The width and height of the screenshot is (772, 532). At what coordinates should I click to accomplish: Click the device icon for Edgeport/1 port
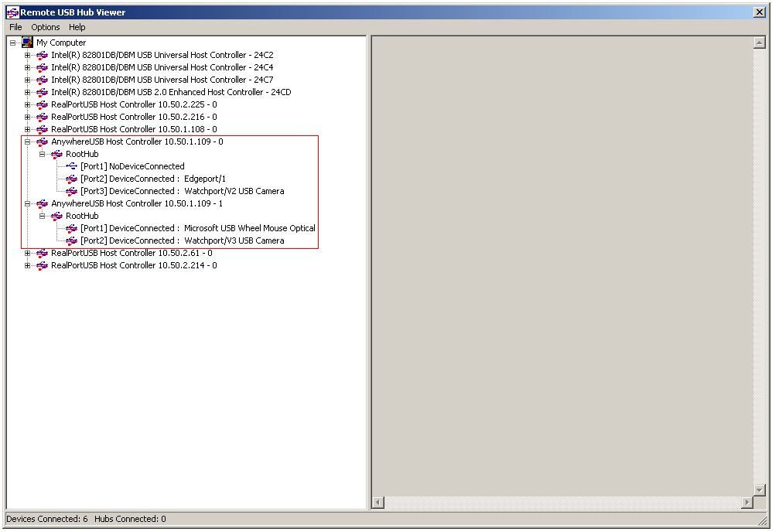pyautogui.click(x=71, y=179)
